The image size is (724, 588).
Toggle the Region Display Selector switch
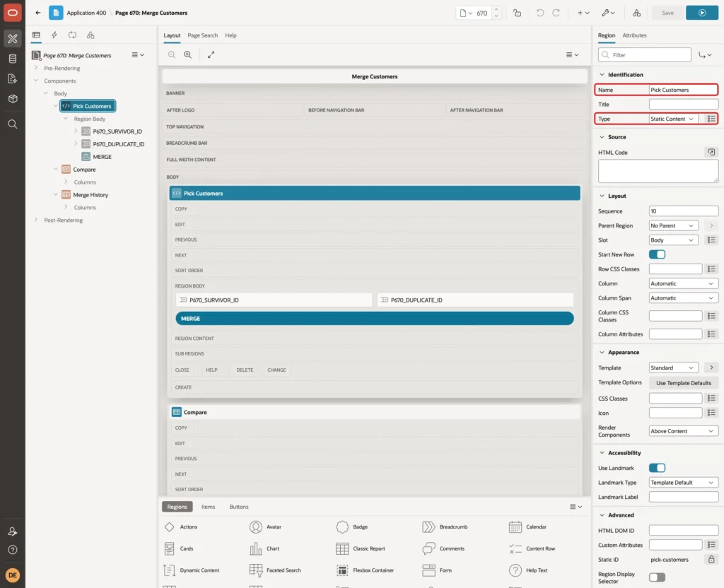(657, 577)
